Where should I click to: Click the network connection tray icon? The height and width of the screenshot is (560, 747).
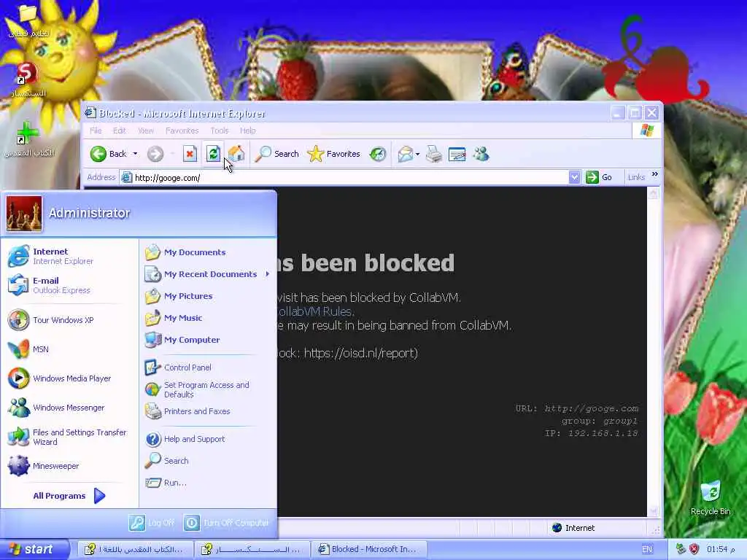(681, 549)
